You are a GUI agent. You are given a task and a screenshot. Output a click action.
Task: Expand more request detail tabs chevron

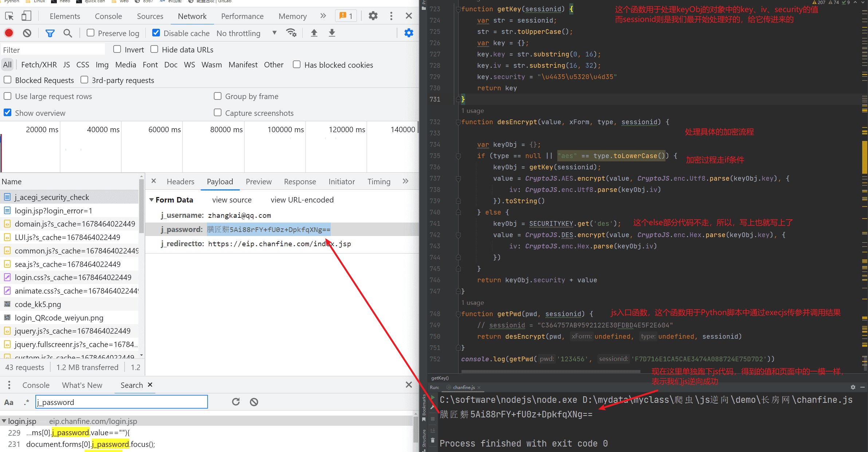click(x=405, y=181)
